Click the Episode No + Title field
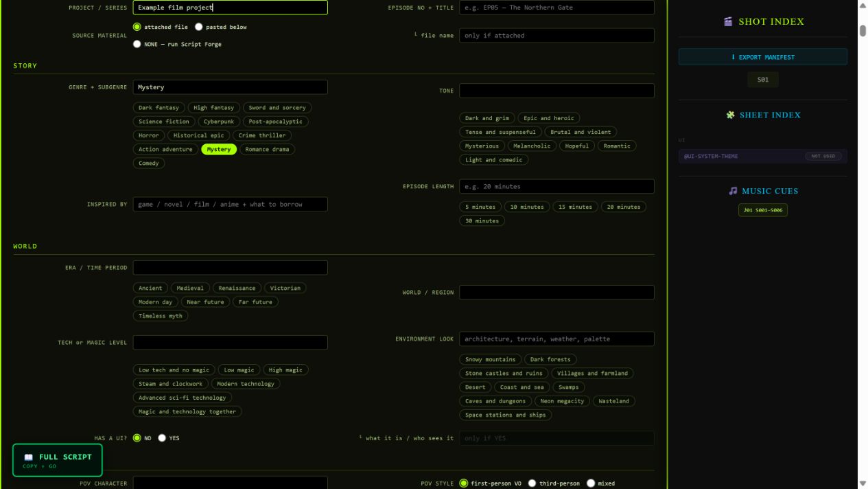 point(556,8)
